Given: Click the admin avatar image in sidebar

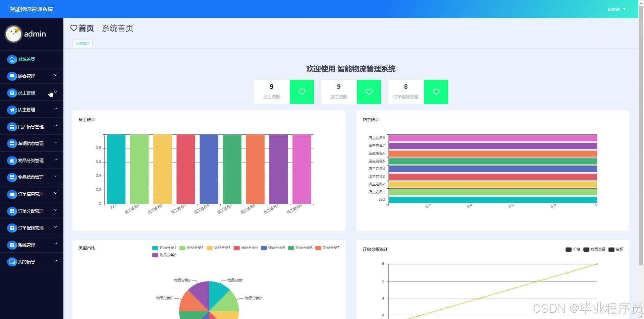Looking at the screenshot, I should point(13,34).
